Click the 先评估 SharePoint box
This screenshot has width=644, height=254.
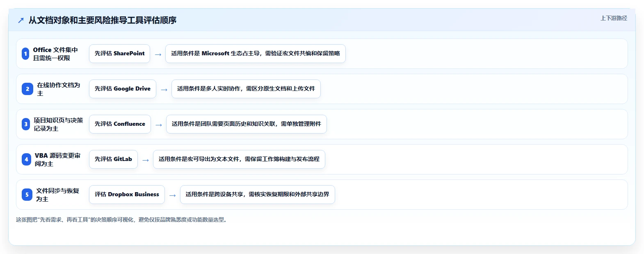pyautogui.click(x=119, y=54)
